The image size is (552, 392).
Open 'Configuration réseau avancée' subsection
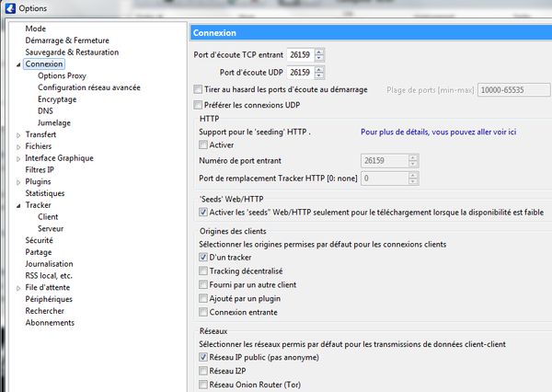(x=89, y=87)
